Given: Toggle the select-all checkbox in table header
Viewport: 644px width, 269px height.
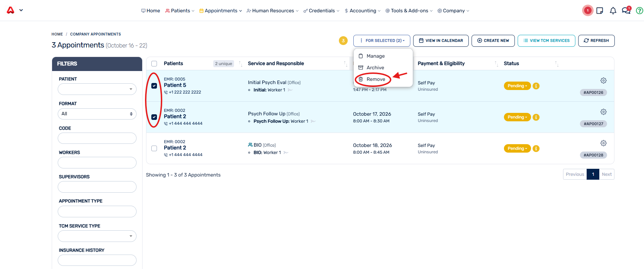Looking at the screenshot, I should (x=154, y=64).
